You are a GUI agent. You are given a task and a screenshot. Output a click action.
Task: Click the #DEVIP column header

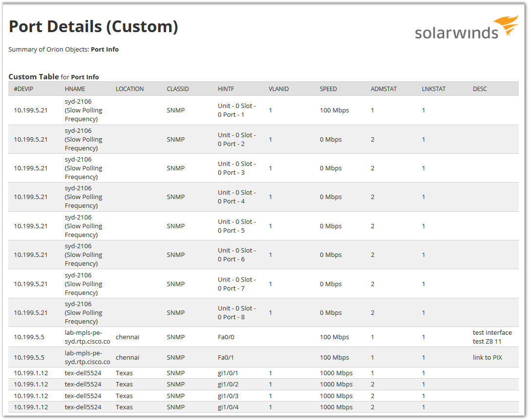point(23,89)
